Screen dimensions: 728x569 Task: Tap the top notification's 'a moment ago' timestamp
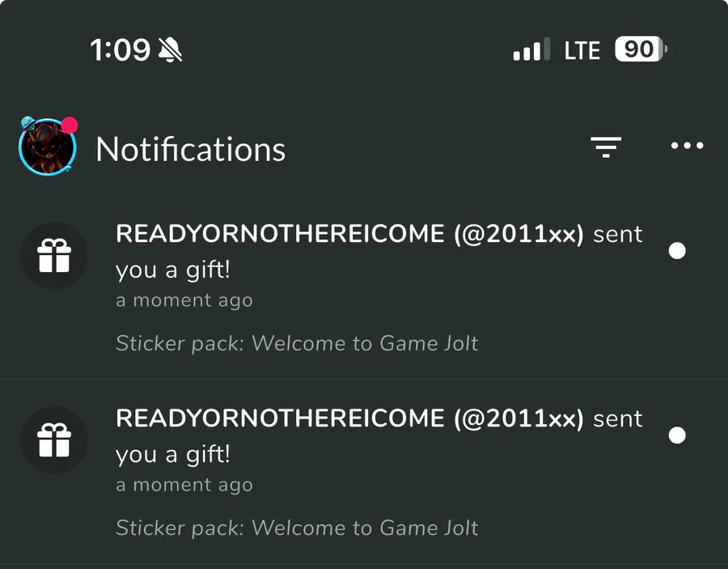184,300
